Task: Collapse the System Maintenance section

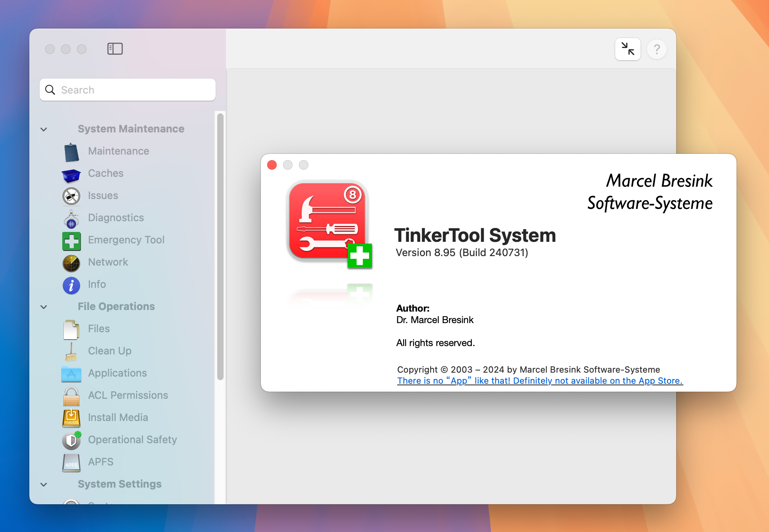Action: 44,129
